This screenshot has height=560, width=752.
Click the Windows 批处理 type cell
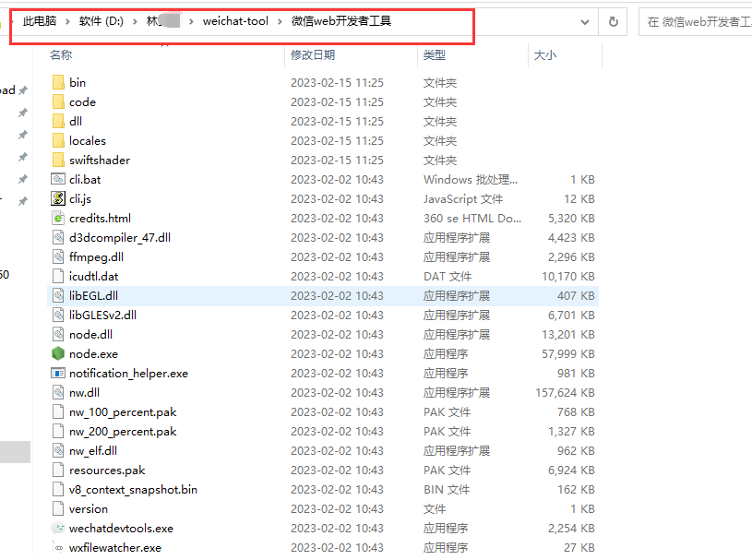tap(471, 180)
